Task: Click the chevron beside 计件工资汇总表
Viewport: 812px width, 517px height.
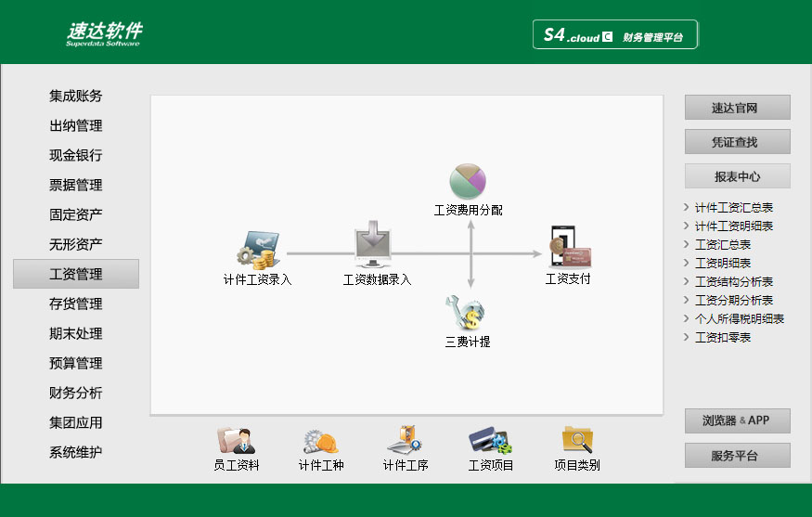Action: (x=686, y=207)
